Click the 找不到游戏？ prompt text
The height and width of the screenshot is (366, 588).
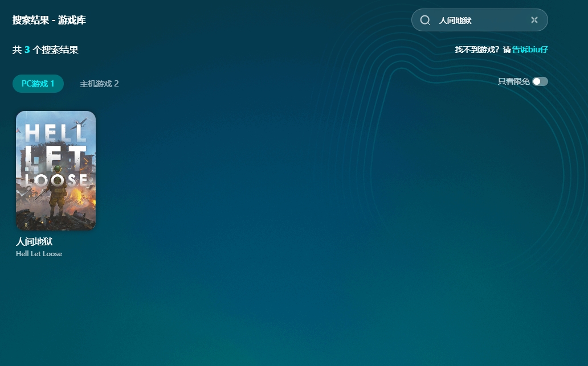pyautogui.click(x=477, y=50)
